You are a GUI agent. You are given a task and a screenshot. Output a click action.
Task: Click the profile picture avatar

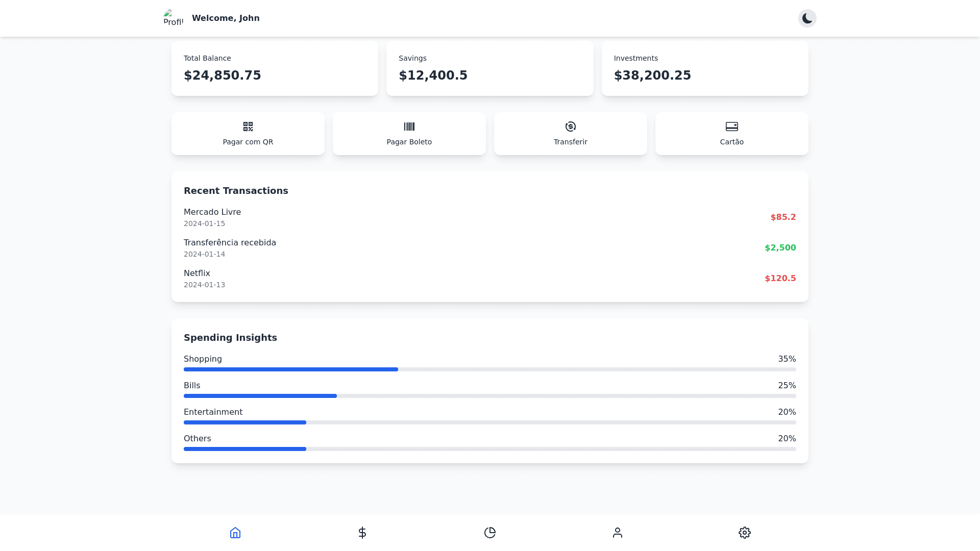(x=174, y=18)
